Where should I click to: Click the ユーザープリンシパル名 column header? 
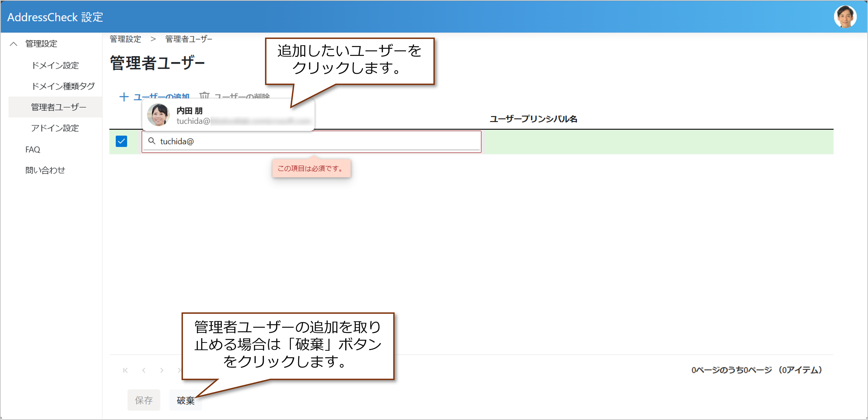(533, 119)
